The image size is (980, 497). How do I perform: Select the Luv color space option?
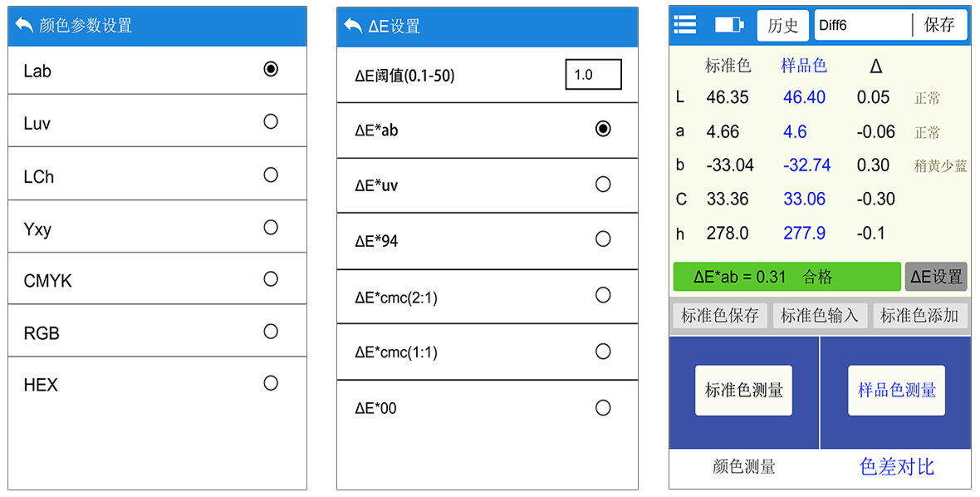click(x=157, y=121)
